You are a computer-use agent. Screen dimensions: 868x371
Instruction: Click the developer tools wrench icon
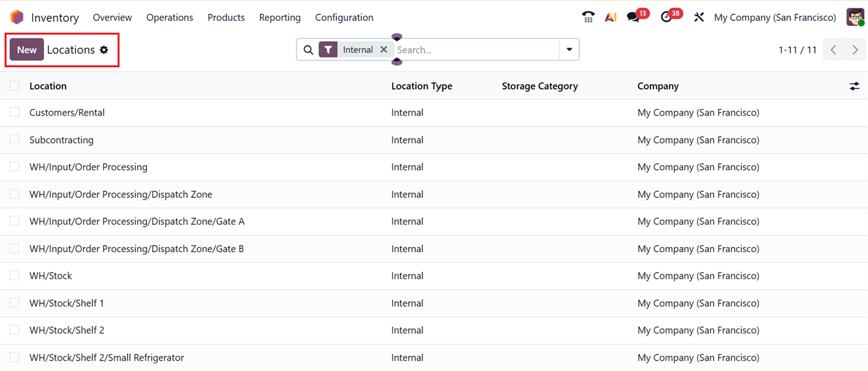699,18
